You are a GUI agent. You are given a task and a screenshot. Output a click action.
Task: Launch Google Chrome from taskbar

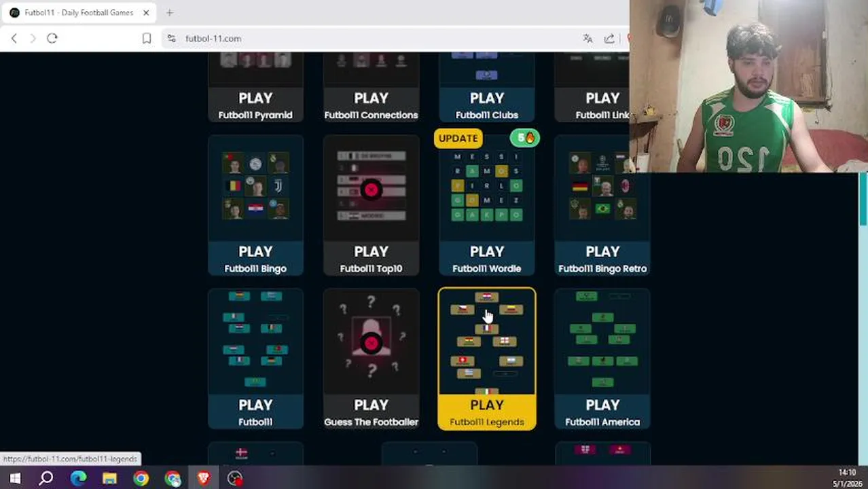[x=141, y=478]
